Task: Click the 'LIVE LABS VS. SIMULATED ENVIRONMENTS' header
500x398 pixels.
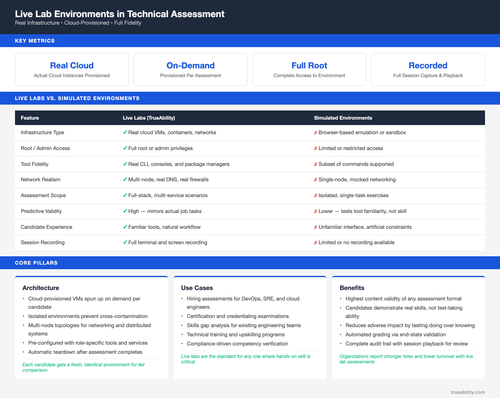Action: (x=77, y=98)
